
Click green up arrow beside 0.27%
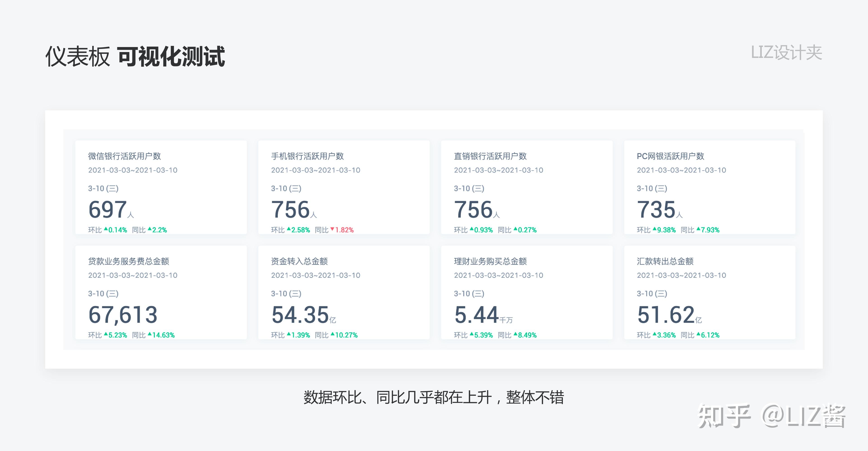point(515,229)
